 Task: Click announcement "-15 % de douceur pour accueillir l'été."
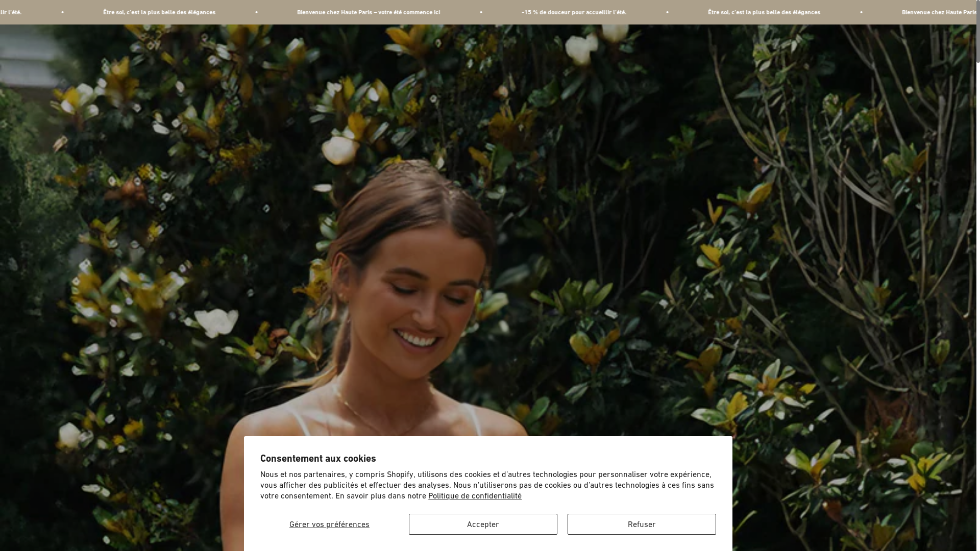(x=574, y=12)
